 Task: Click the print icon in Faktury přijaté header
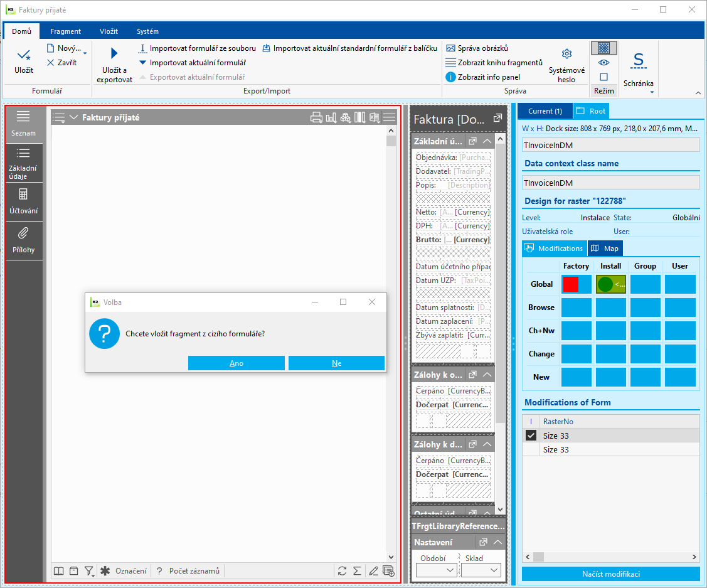[x=317, y=118]
